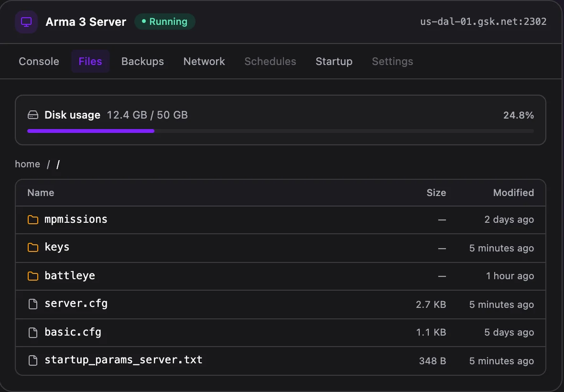Click the 2.7 KB size for server.cfg
Viewport: 564px width, 392px height.
[x=431, y=305]
